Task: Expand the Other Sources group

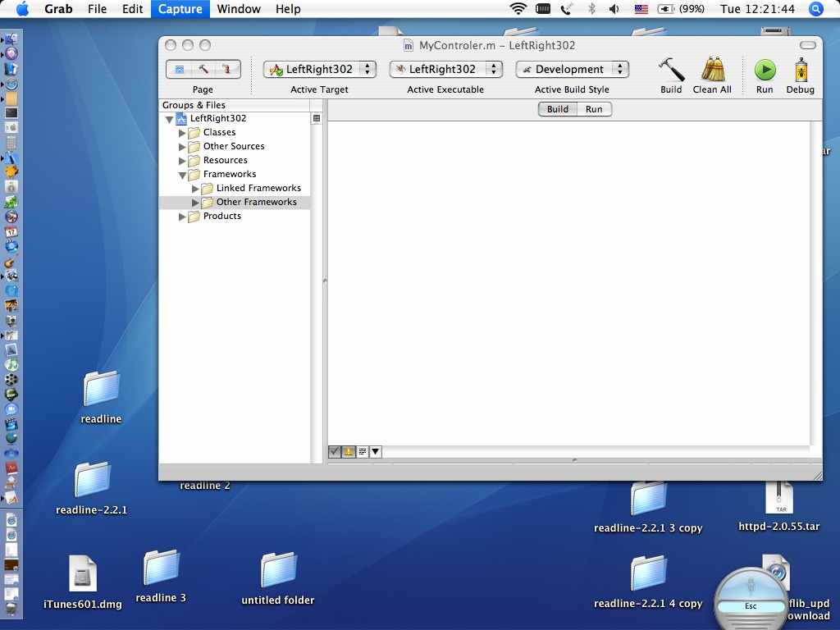Action: point(182,146)
